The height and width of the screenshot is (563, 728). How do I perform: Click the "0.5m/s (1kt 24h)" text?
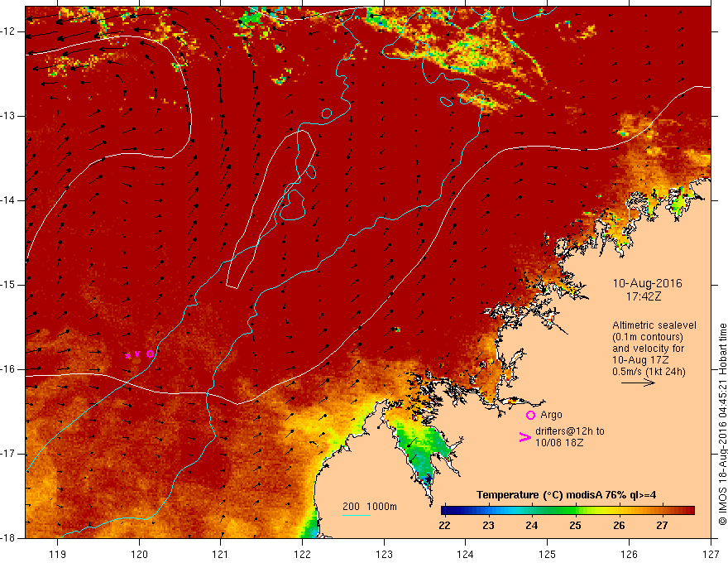click(649, 372)
